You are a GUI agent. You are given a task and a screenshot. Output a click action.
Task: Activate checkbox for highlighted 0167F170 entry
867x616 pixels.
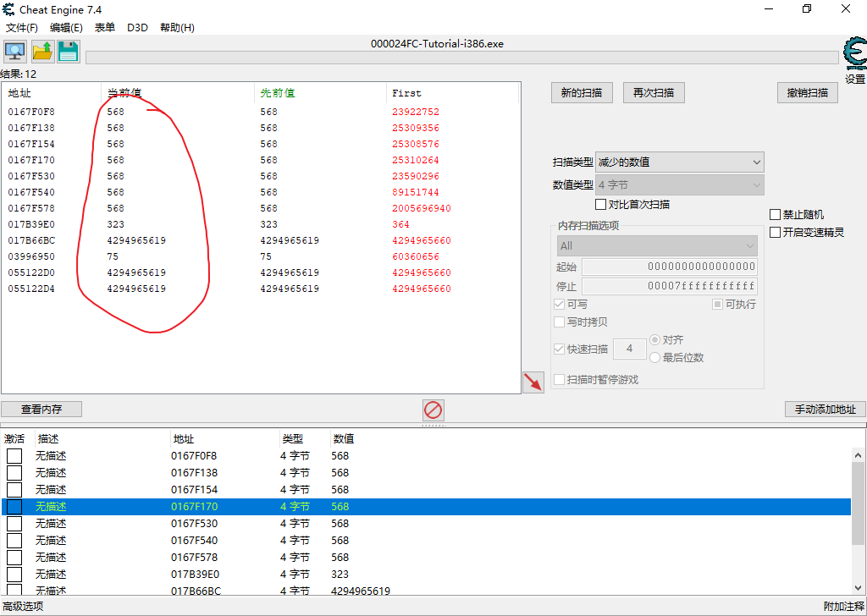coord(14,507)
